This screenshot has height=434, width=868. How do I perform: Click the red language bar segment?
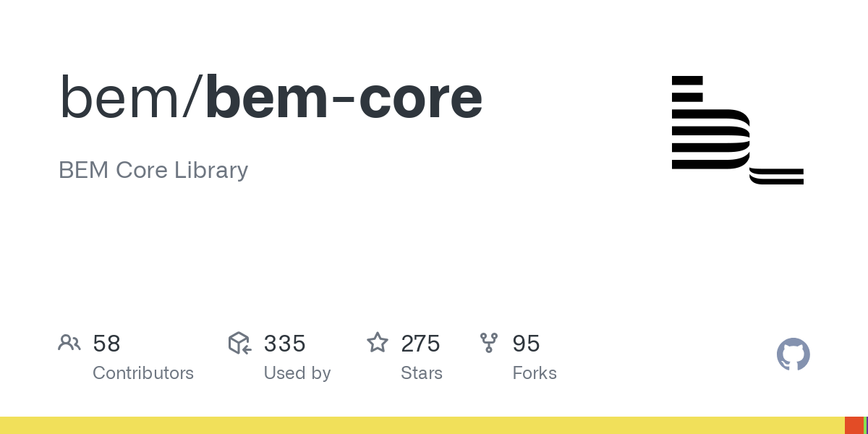click(854, 425)
